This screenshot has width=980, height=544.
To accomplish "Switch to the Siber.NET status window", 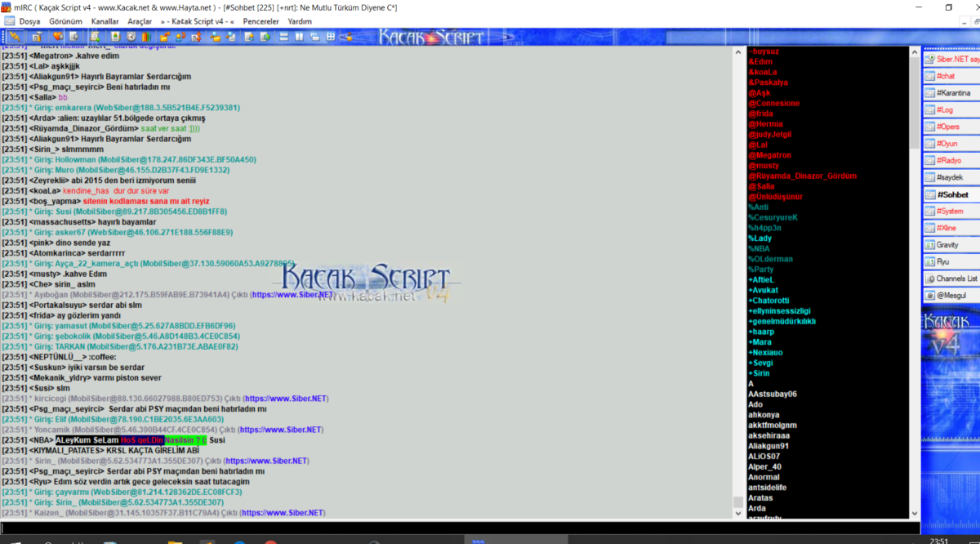I will (951, 59).
